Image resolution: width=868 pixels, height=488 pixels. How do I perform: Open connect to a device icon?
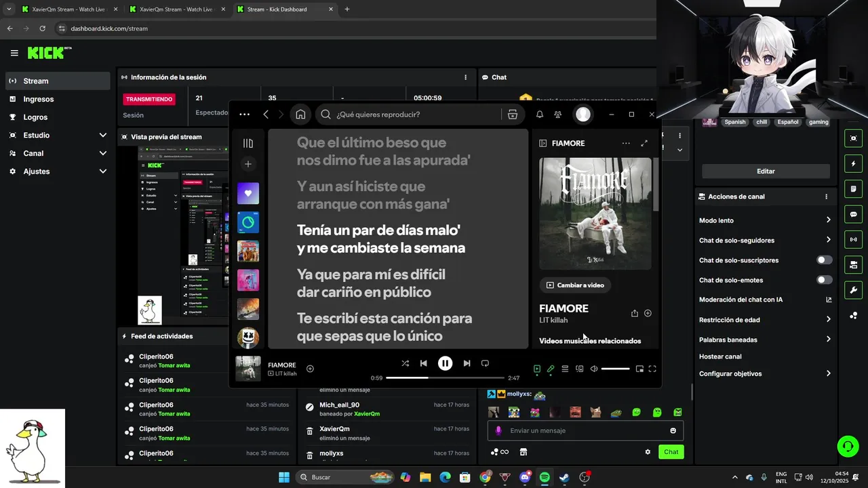[579, 369]
